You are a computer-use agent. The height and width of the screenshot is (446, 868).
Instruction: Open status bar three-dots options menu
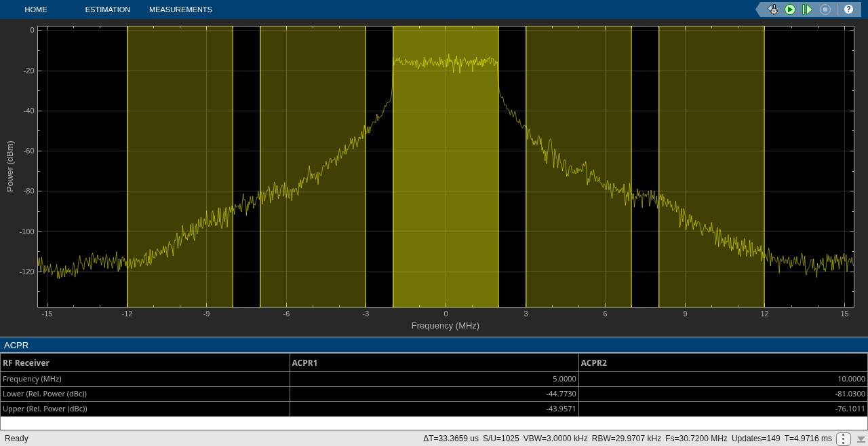coord(844,439)
